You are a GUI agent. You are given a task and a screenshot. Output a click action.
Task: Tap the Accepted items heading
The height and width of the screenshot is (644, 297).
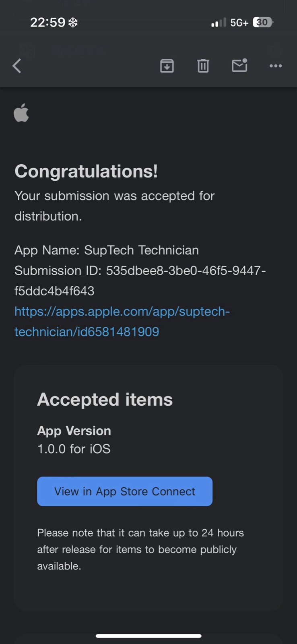click(x=105, y=400)
